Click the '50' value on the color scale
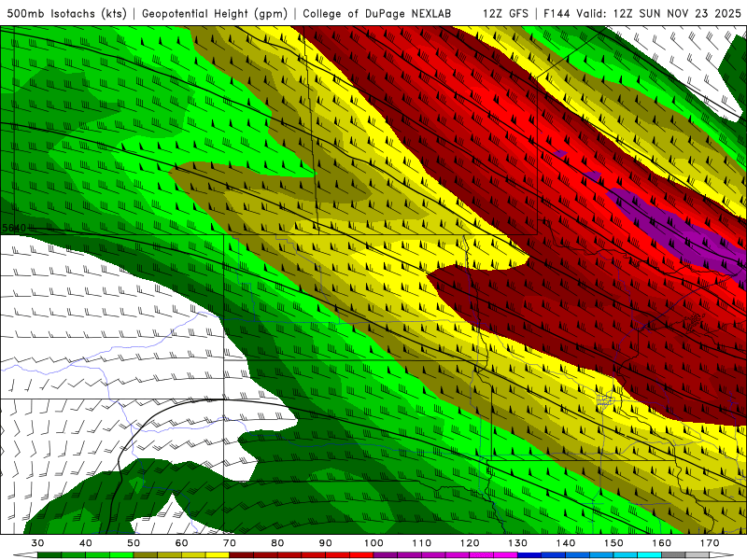The image size is (747, 560). [134, 543]
